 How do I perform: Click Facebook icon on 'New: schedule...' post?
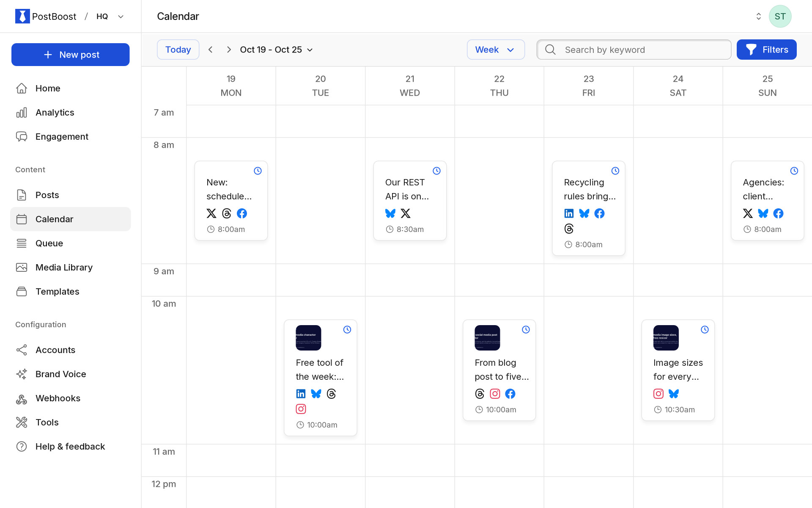pyautogui.click(x=242, y=213)
